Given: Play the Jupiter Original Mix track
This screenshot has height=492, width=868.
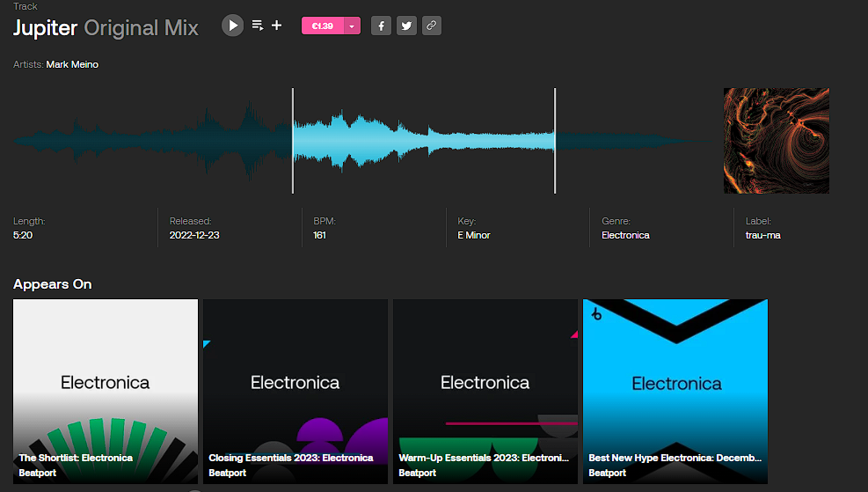Looking at the screenshot, I should pyautogui.click(x=232, y=26).
